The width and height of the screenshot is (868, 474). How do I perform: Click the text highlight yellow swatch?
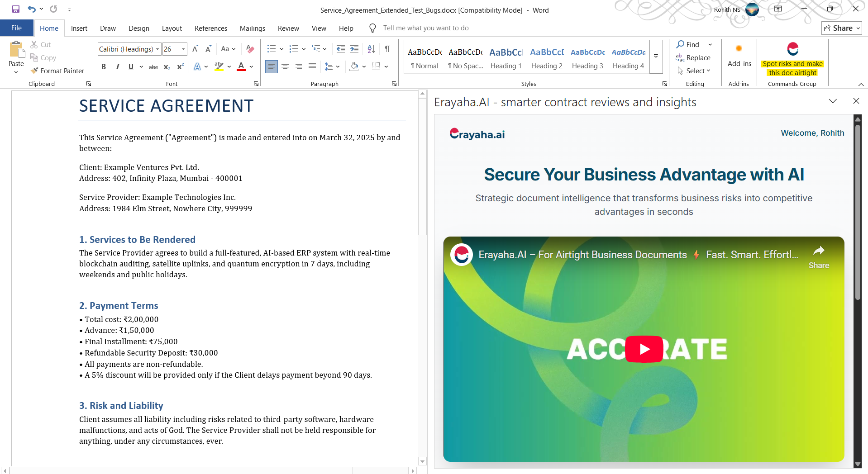(219, 67)
